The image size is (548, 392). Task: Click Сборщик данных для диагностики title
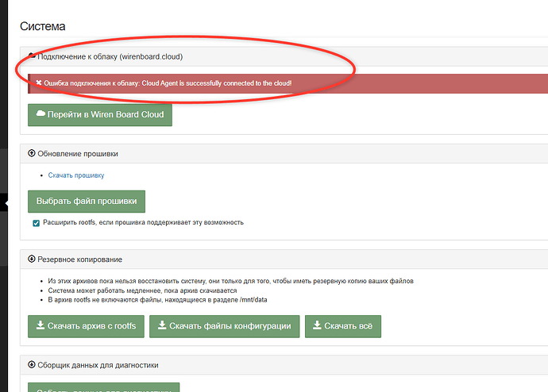tap(98, 366)
